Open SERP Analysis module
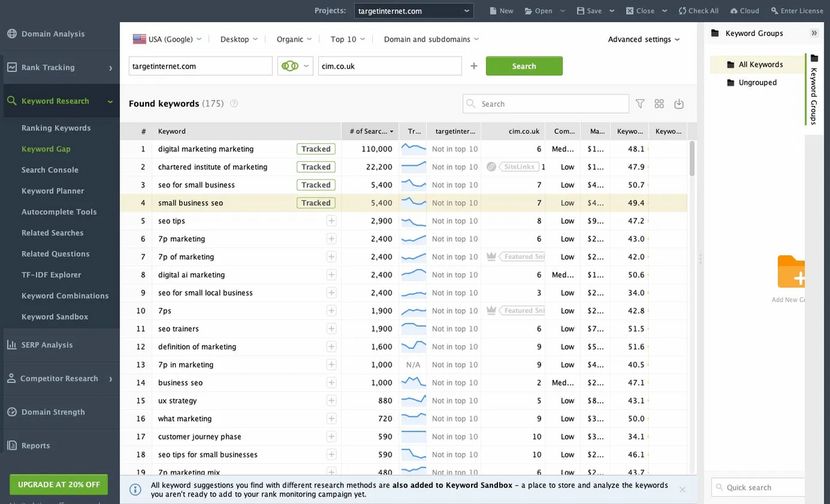This screenshot has height=504, width=830. pos(46,345)
